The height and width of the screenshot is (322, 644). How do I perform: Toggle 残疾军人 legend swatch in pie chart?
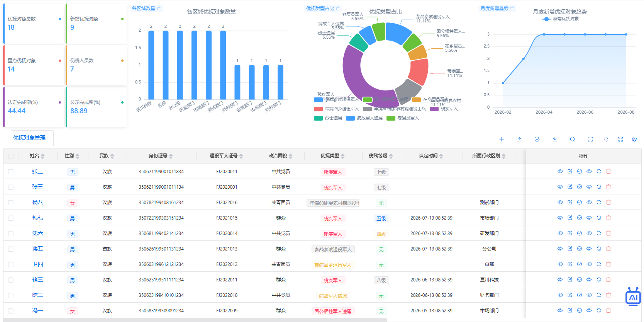[x=434, y=109]
